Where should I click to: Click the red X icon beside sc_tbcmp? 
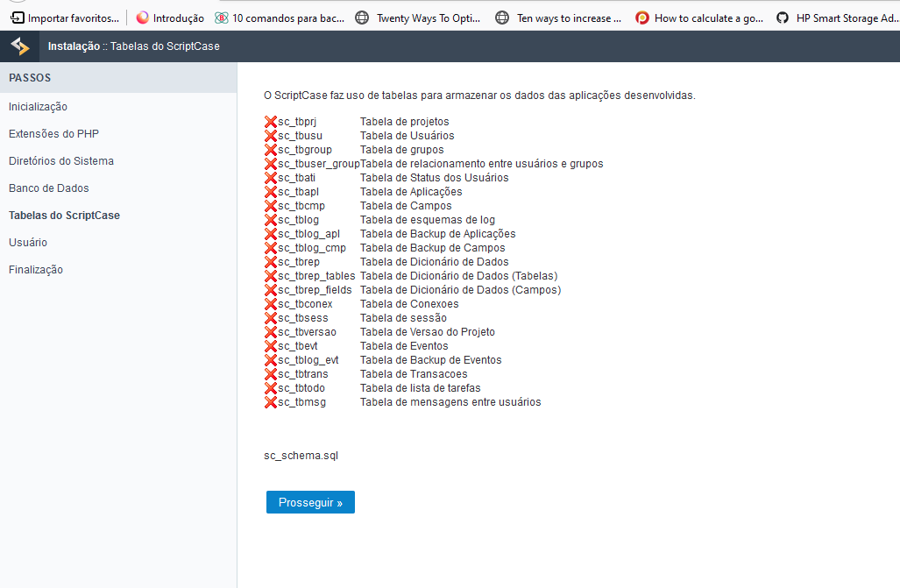tap(270, 206)
